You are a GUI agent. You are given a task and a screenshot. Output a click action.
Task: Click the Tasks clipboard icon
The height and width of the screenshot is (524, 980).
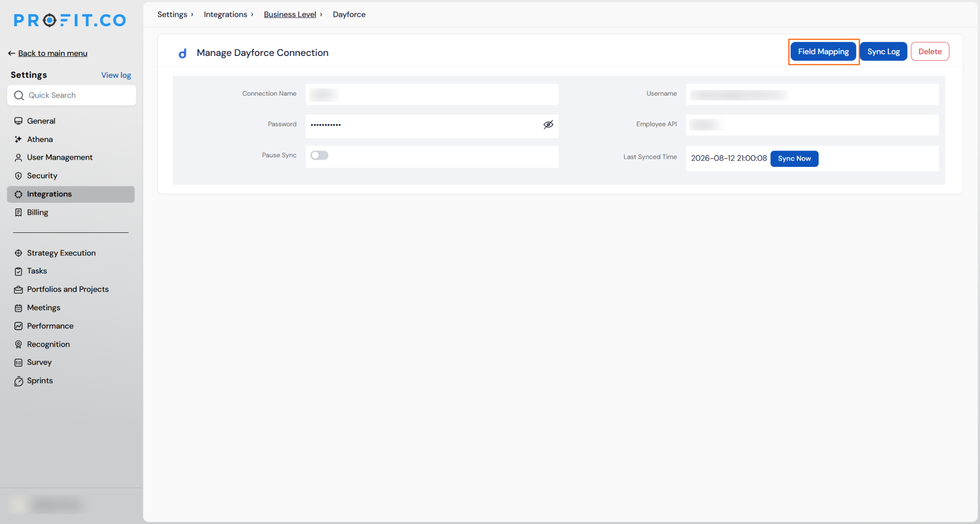click(x=18, y=271)
